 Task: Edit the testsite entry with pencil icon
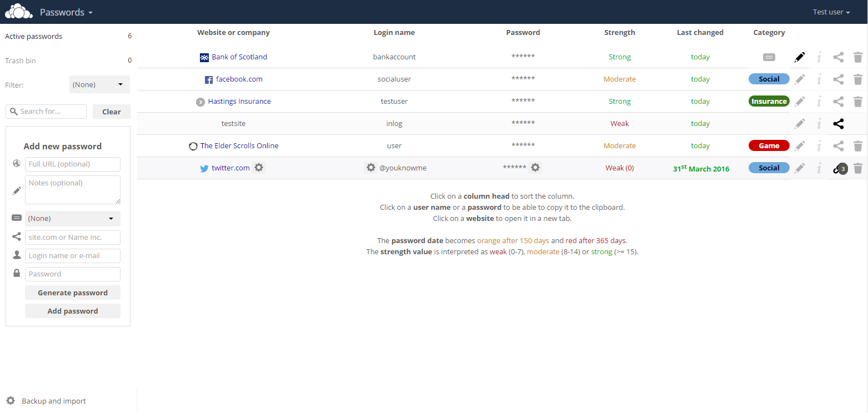[800, 123]
